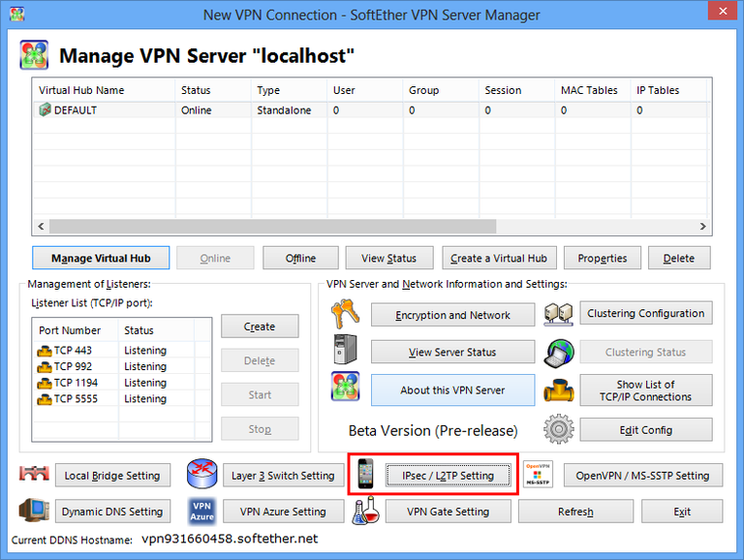Click hub list scrollbar right arrow
This screenshot has width=744, height=560.
tap(702, 227)
